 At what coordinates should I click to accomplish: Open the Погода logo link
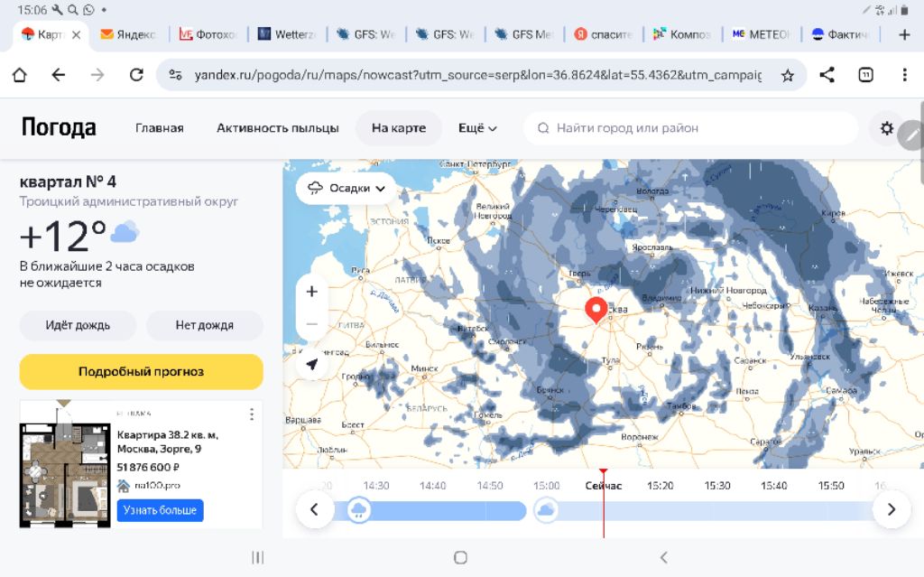click(x=59, y=127)
